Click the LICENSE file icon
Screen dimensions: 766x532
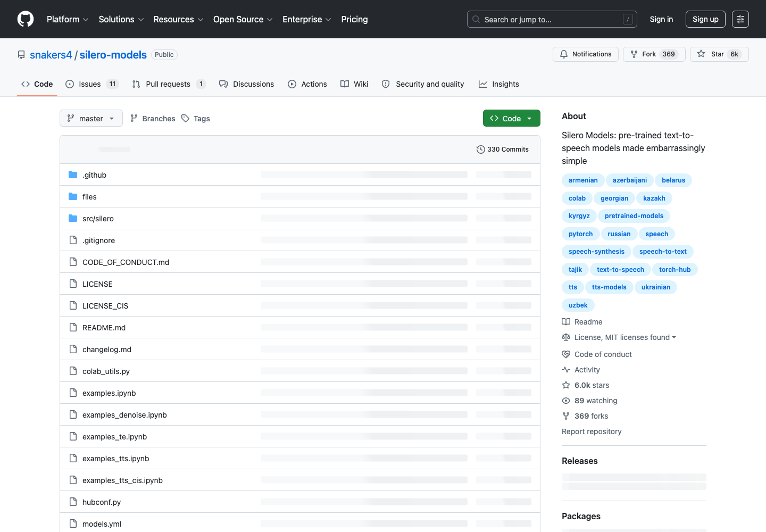(x=73, y=284)
